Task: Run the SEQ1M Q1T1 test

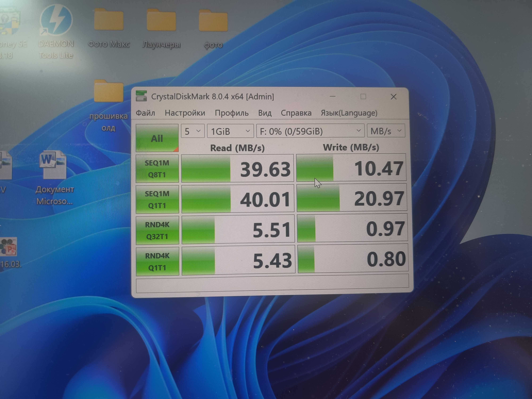Action: 157,199
